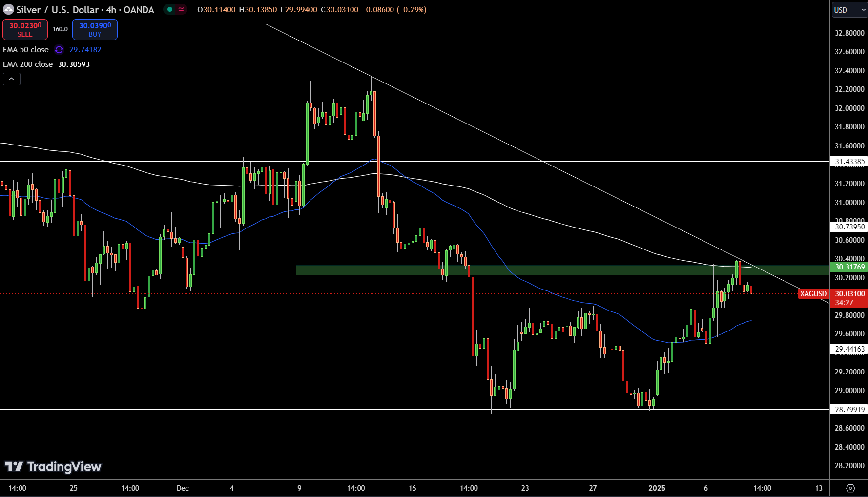
Task: Open the TradingView logo link
Action: pos(53,467)
